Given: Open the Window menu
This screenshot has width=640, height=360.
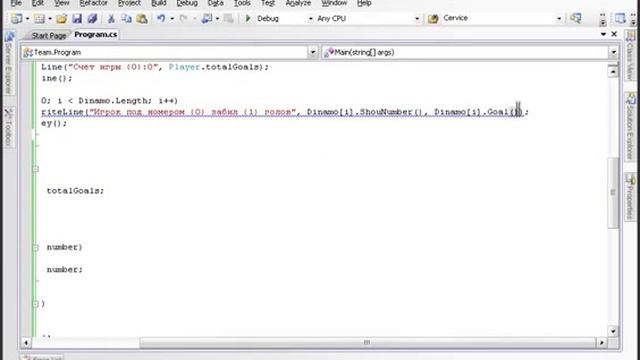Looking at the screenshot, I should pyautogui.click(x=334, y=3).
